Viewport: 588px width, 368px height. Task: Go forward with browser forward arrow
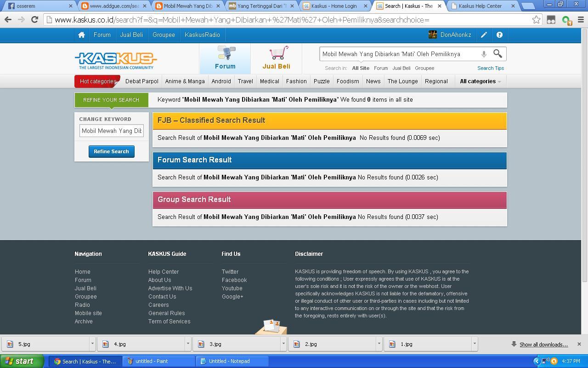click(x=21, y=20)
